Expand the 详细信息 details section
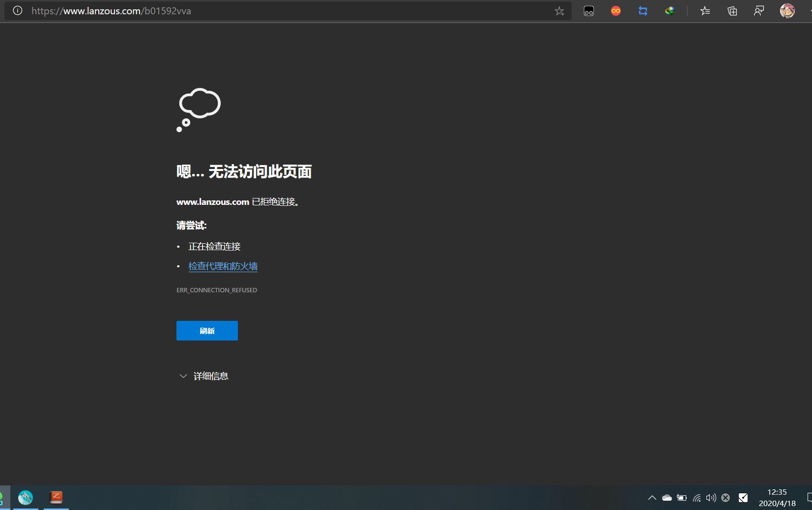This screenshot has height=510, width=812. point(204,376)
